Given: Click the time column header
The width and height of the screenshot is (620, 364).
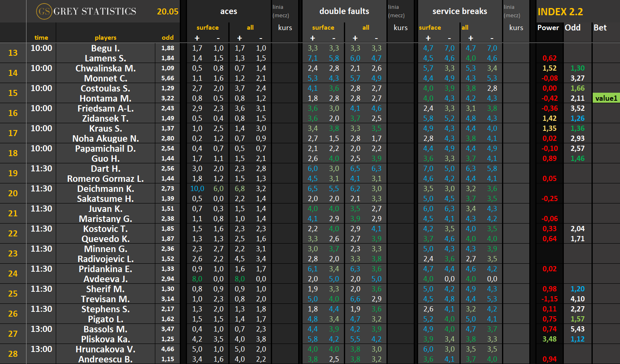Looking at the screenshot, I should coord(41,37).
